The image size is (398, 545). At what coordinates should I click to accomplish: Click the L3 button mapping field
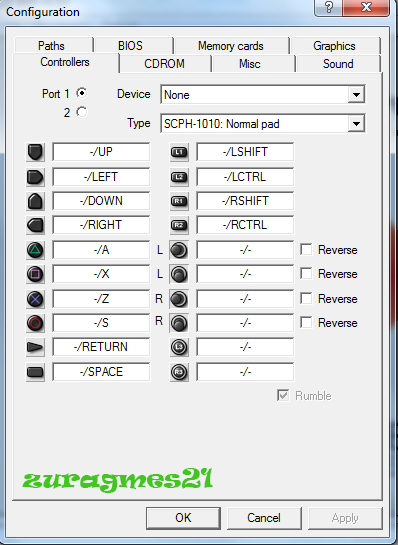click(x=245, y=347)
